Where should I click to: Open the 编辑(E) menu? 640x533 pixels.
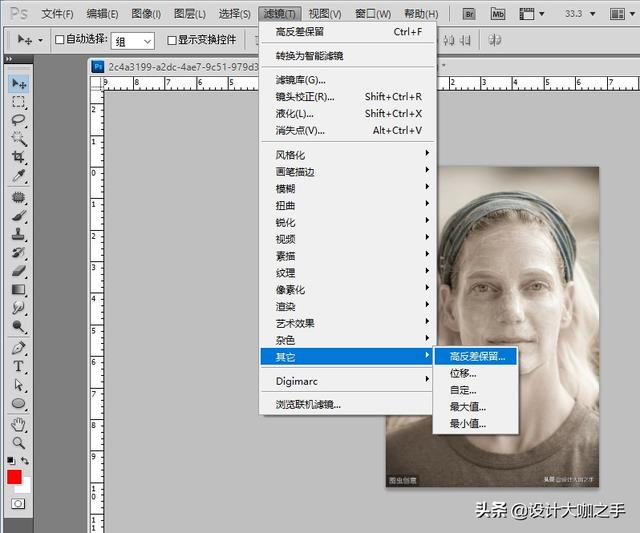tap(102, 14)
